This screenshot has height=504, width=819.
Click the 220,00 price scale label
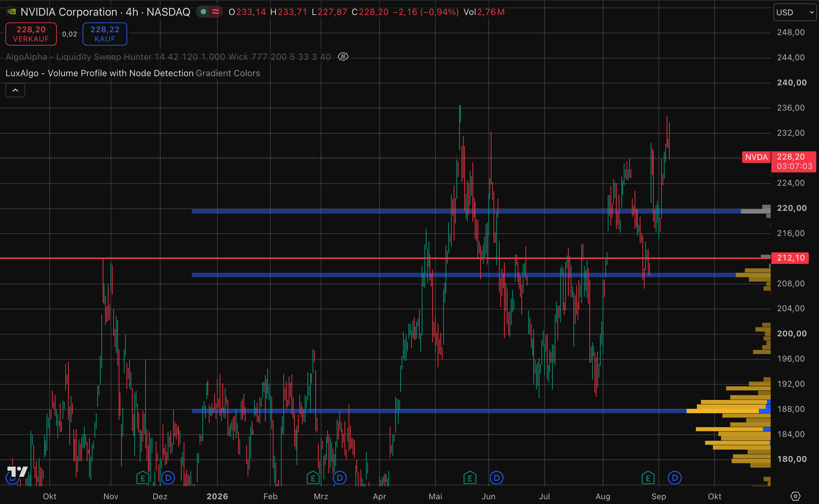click(792, 208)
